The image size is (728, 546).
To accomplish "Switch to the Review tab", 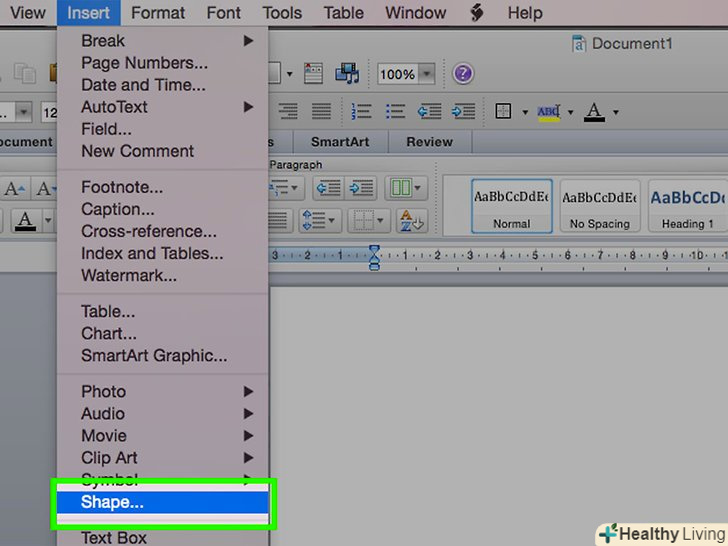I will coord(429,142).
